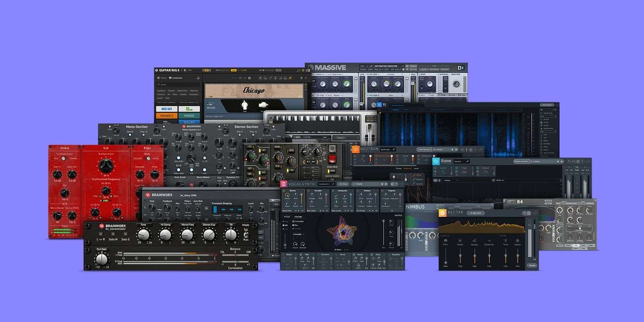The image size is (644, 322).
Task: Select the Phasis component in Guitar Rig
Action: 189,116
